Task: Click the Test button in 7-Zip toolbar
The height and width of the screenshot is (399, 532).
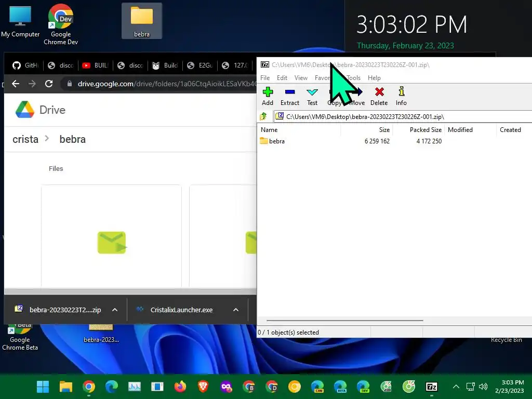Action: [x=312, y=96]
